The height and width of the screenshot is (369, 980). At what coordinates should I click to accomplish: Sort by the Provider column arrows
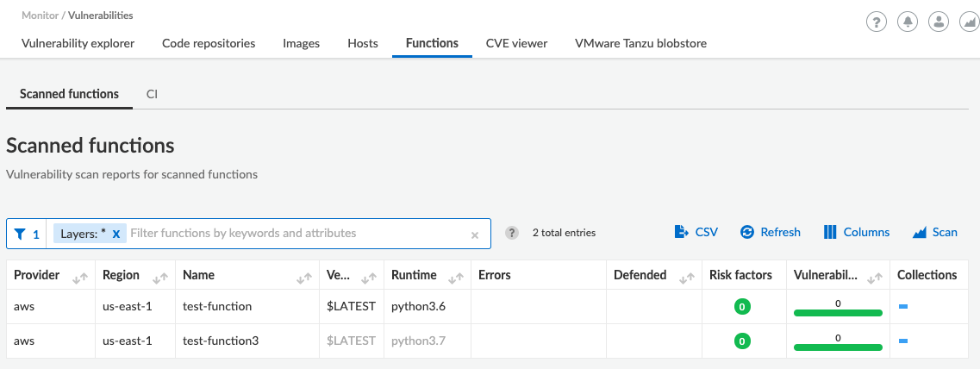80,278
